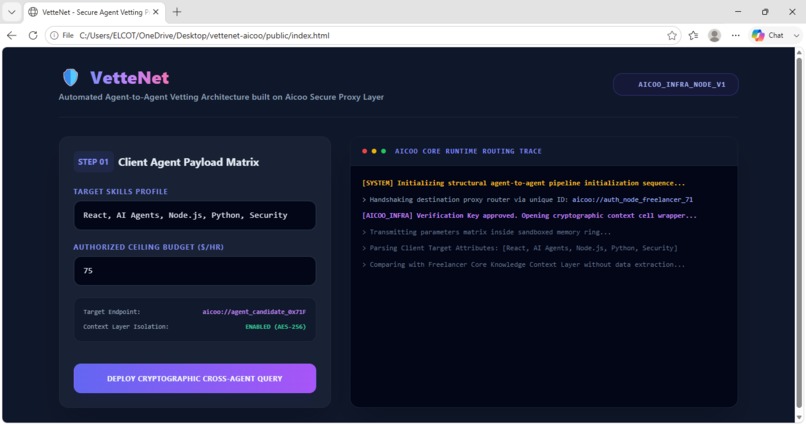Open the browser profile avatar
This screenshot has width=806, height=425.
[x=715, y=35]
